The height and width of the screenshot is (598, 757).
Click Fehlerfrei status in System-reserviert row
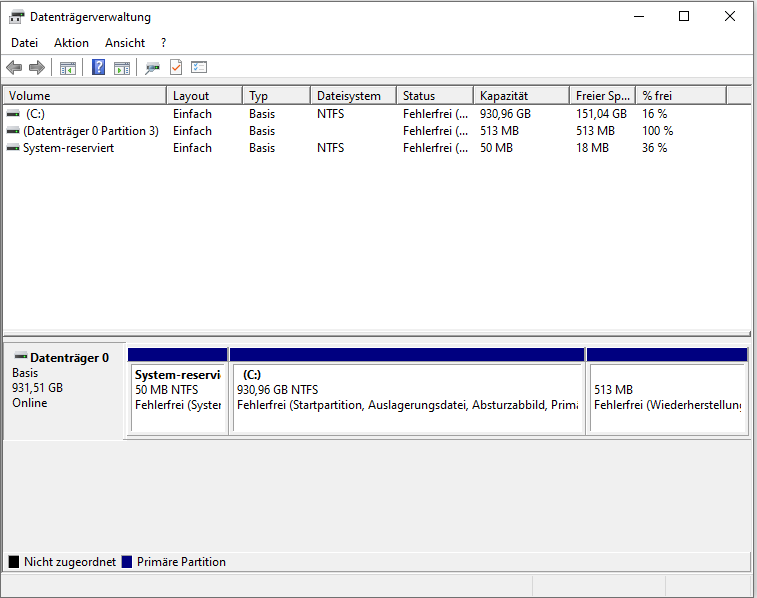pos(435,148)
